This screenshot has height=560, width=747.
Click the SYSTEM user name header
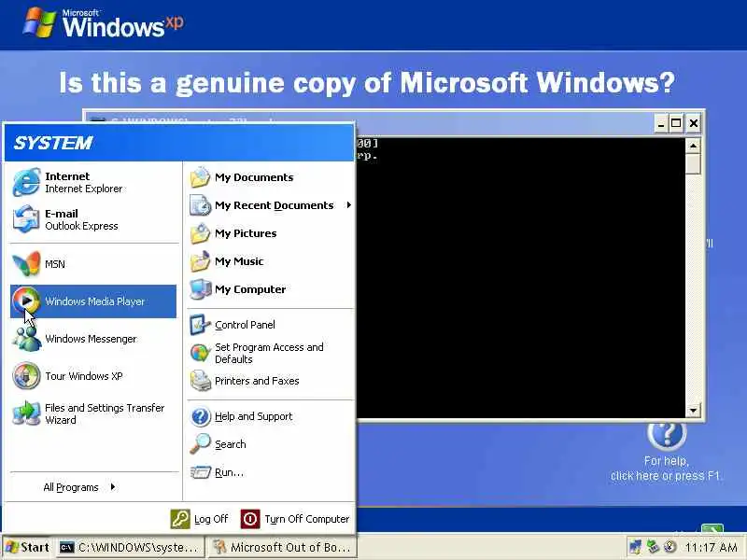click(53, 143)
